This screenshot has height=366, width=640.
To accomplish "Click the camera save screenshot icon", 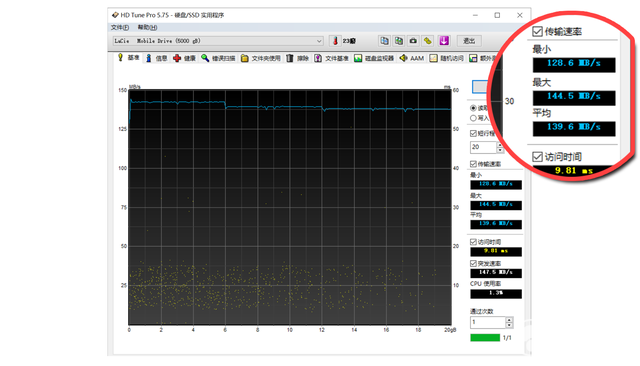I will click(x=413, y=41).
